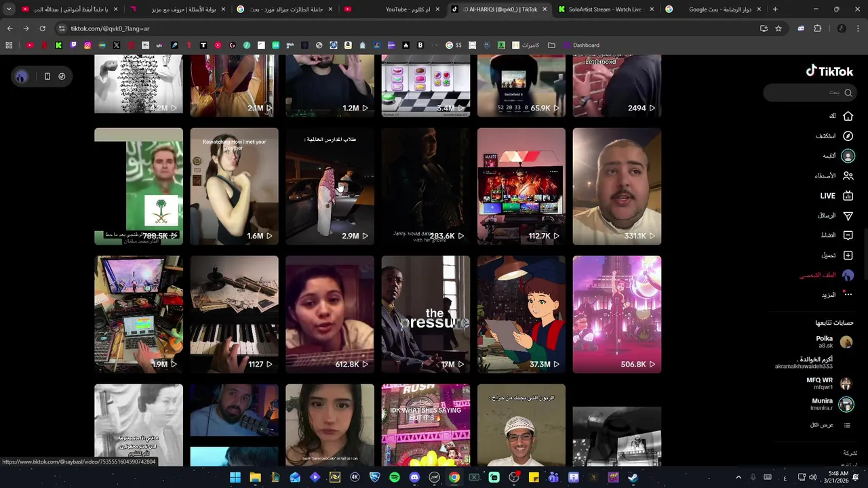This screenshot has width=868, height=488.
Task: Open the Instagram bookmark icon
Action: pyautogui.click(x=87, y=45)
